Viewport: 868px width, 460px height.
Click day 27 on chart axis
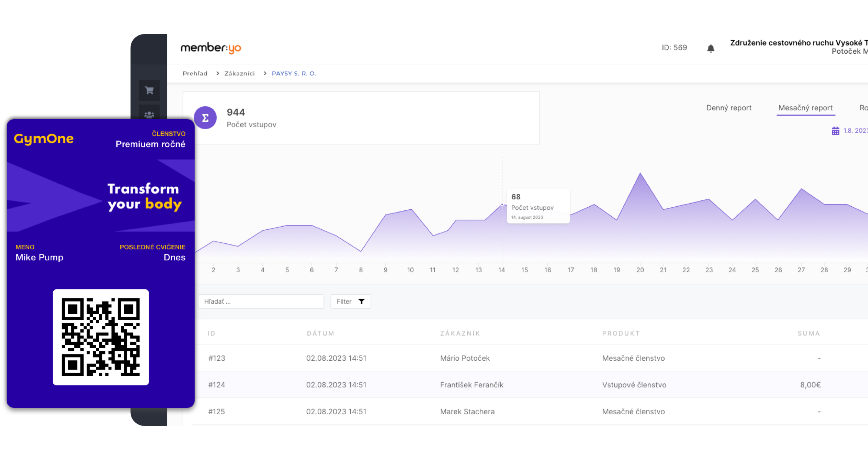tap(801, 270)
